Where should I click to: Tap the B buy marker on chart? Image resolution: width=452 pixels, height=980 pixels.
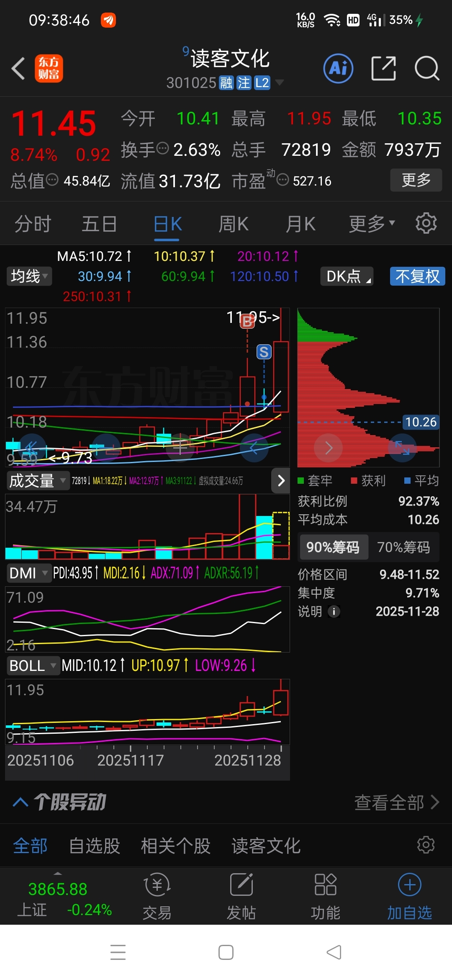[x=247, y=321]
